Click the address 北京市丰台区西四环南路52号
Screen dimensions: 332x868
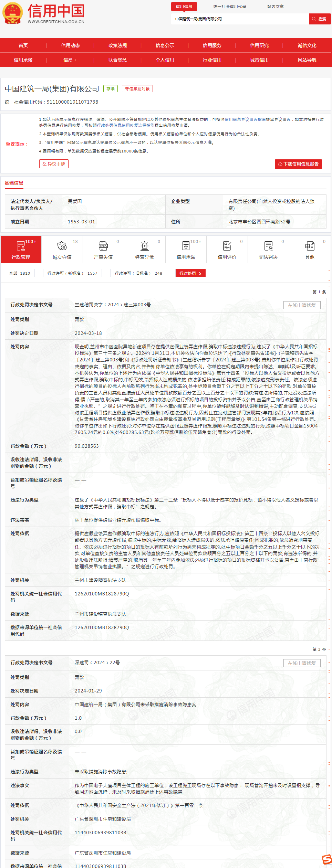(259, 222)
